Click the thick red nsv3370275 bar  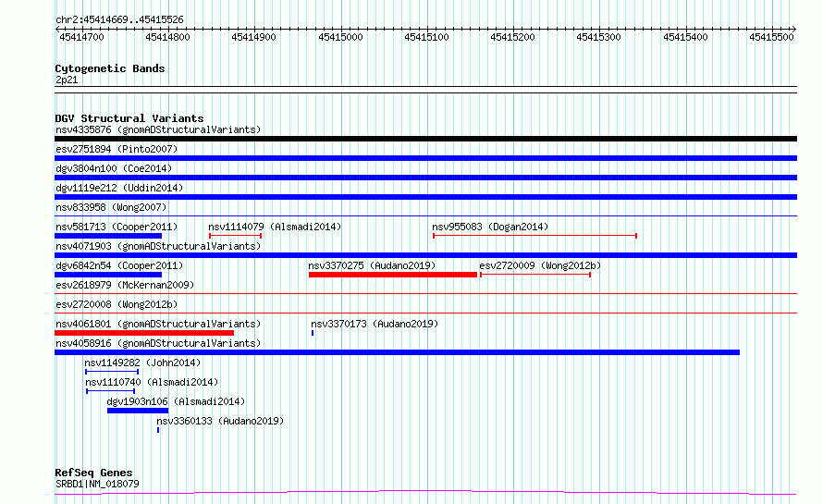(x=393, y=275)
